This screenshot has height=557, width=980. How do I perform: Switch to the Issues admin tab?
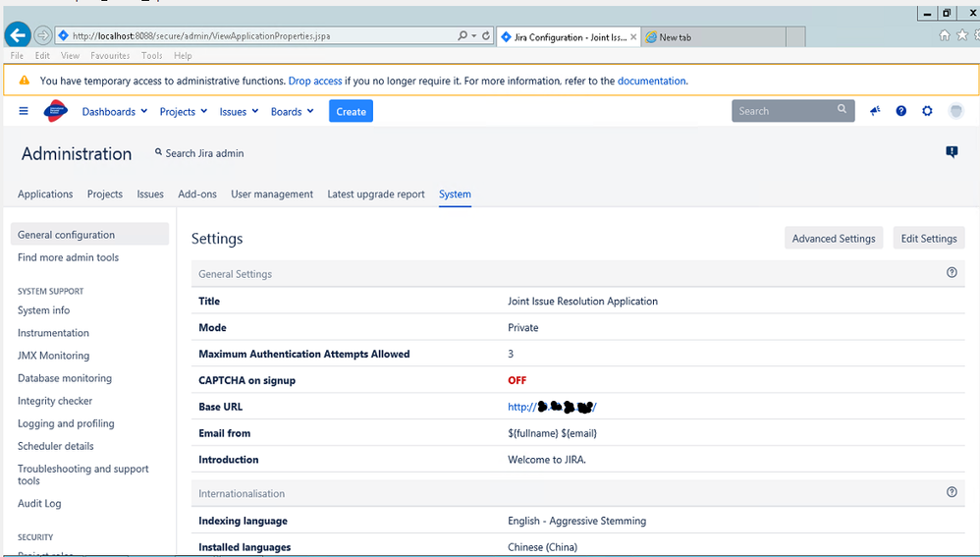[x=150, y=194]
